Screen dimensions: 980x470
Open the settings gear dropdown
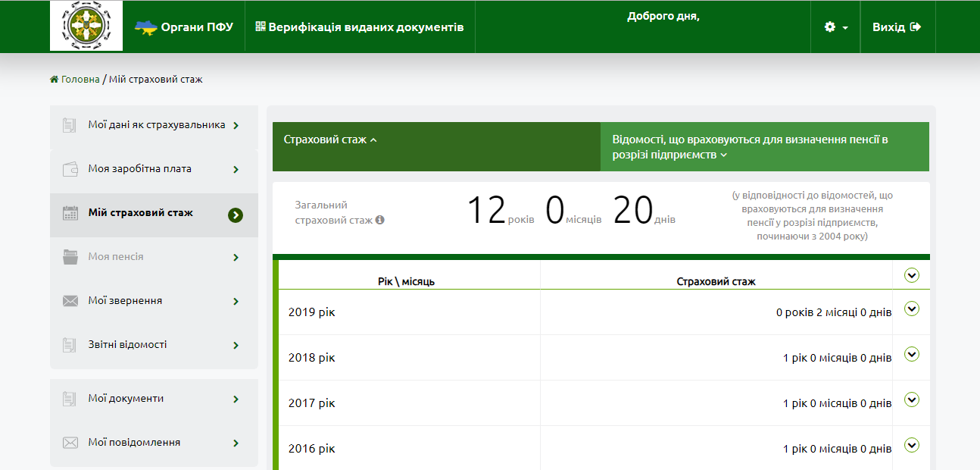(x=835, y=27)
